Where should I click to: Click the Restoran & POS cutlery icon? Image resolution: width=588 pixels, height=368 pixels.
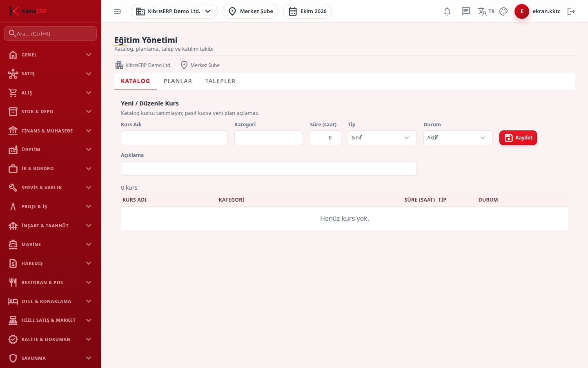point(13,283)
